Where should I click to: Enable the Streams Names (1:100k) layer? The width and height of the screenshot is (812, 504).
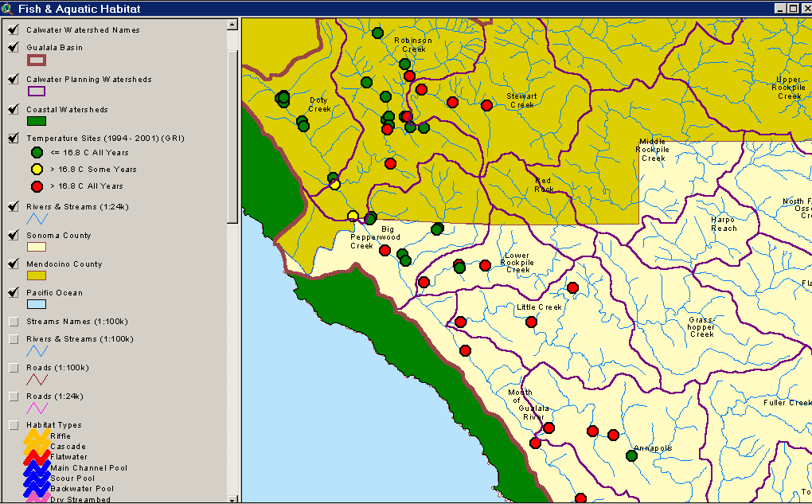pyautogui.click(x=14, y=322)
